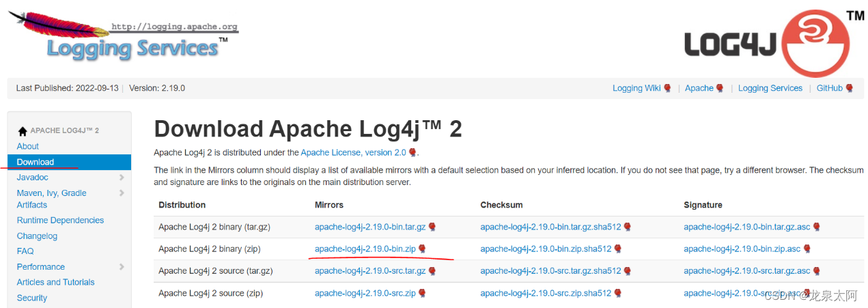Open the Changelog sidebar page
This screenshot has width=868, height=308.
[37, 236]
